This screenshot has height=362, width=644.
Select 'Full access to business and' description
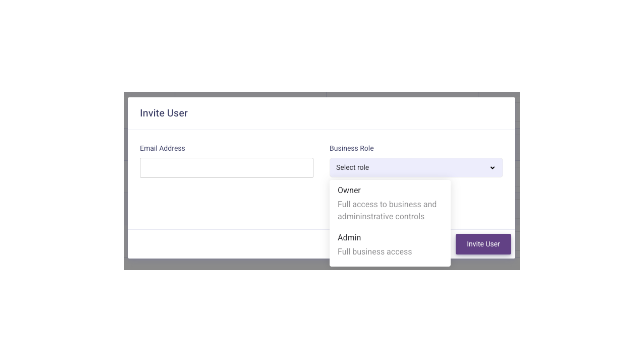tap(387, 204)
